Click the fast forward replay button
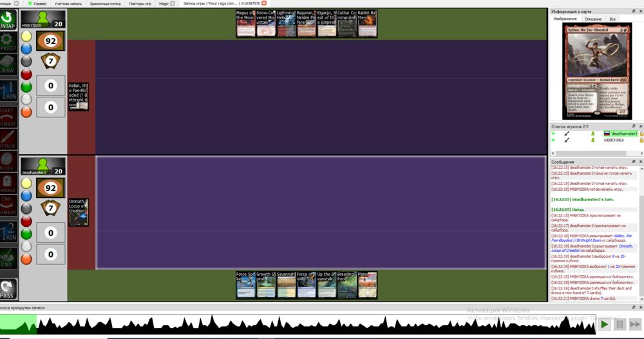The height and width of the screenshot is (339, 644). pos(635,325)
